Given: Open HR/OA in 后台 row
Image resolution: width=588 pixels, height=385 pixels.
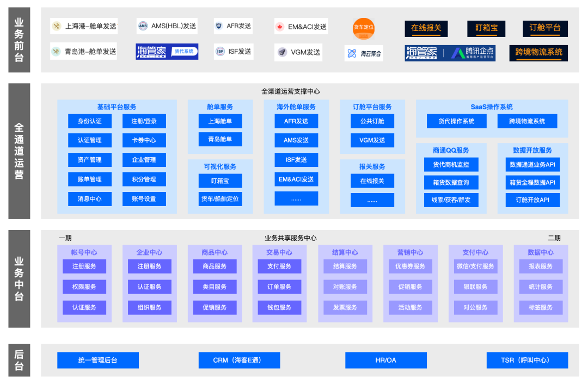Looking at the screenshot, I should coord(386,361).
